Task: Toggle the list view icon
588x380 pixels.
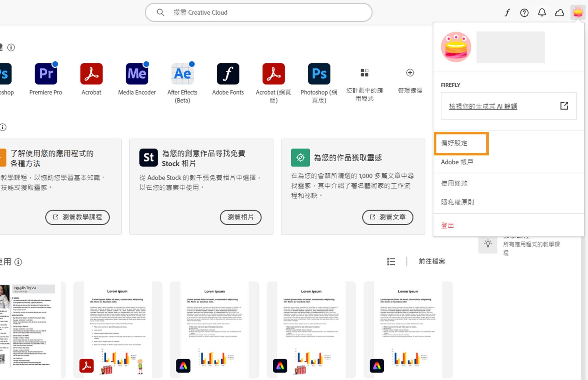Action: coord(391,261)
